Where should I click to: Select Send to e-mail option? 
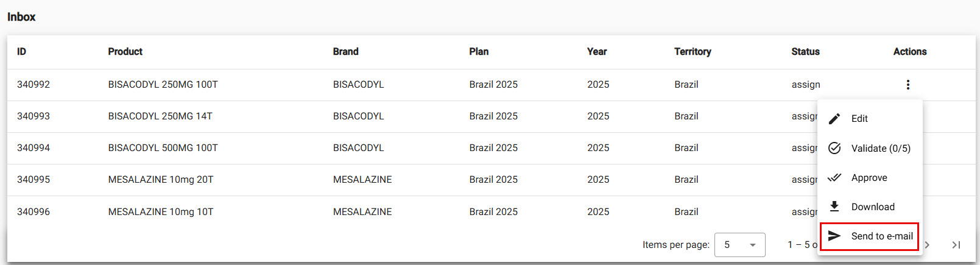coord(882,236)
